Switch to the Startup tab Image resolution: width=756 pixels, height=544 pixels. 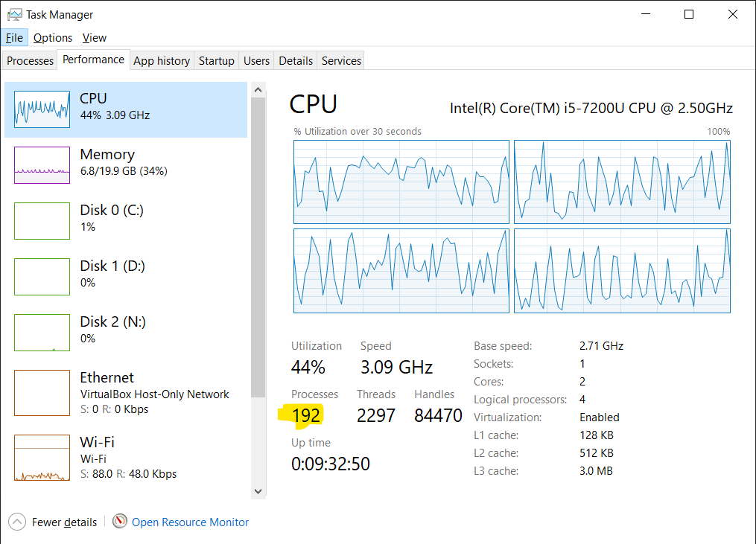pyautogui.click(x=216, y=60)
